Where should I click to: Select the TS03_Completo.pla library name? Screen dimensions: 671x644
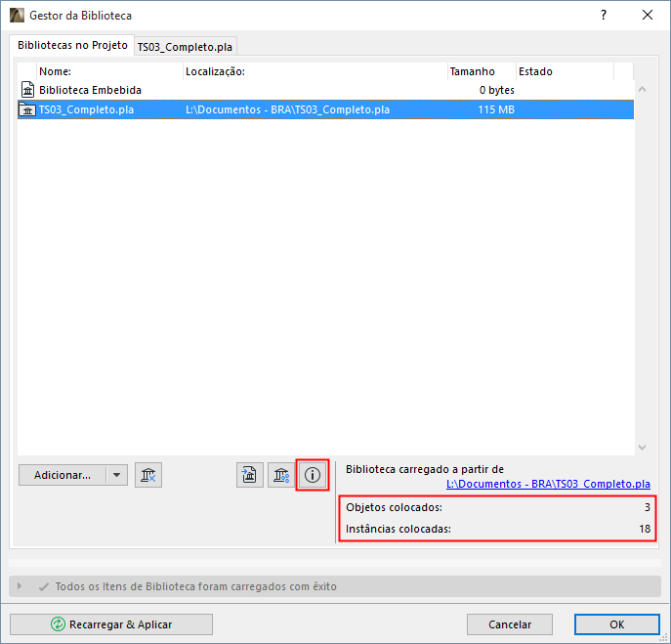86,109
